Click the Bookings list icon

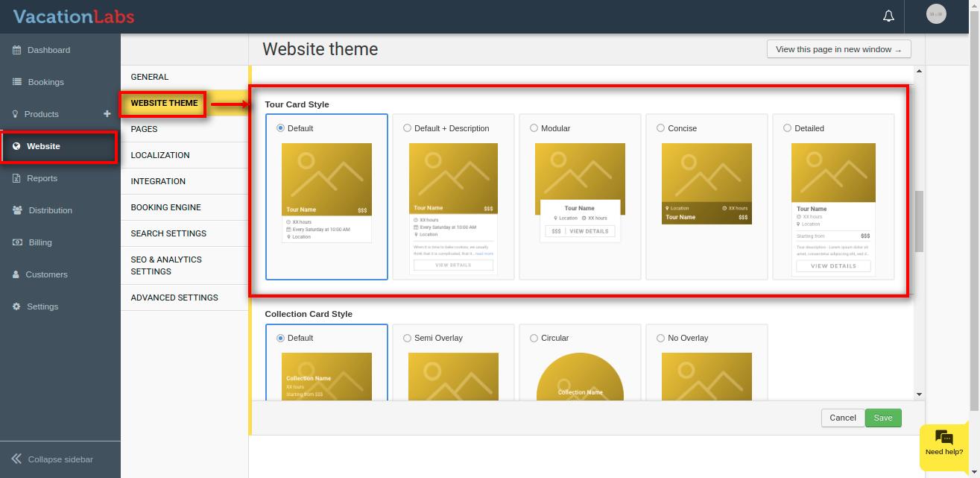point(16,82)
